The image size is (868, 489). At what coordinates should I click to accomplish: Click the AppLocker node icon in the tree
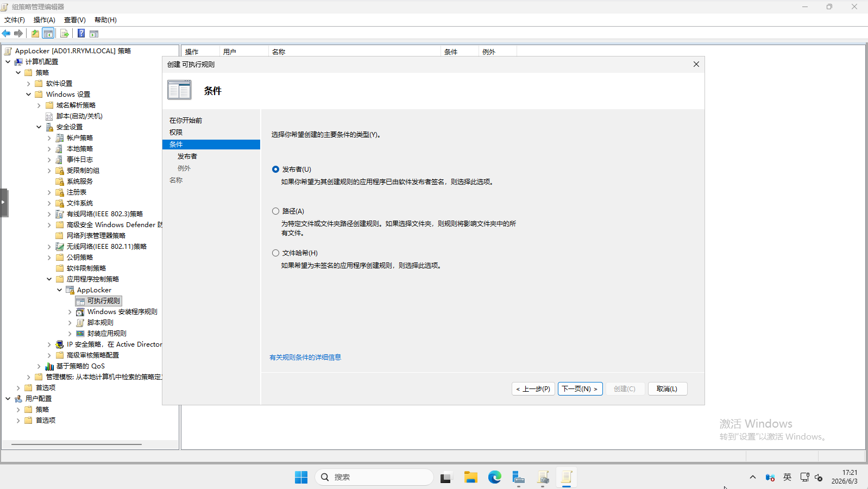pos(70,290)
